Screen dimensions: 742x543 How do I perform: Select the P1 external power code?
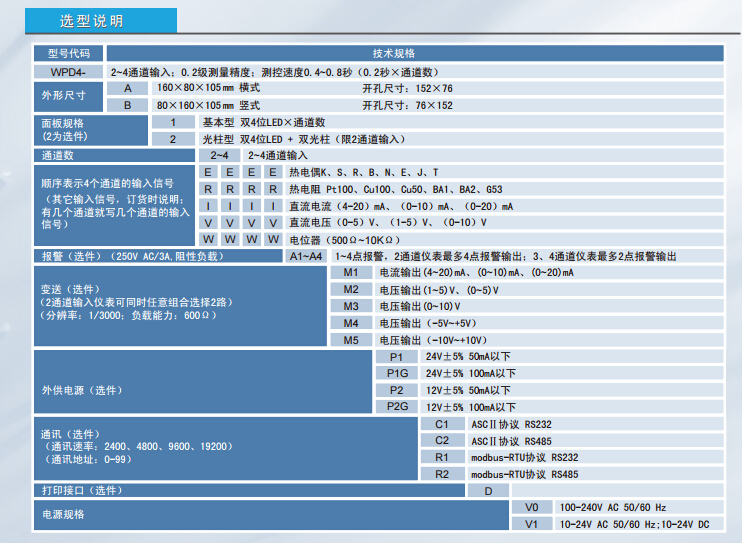point(397,357)
